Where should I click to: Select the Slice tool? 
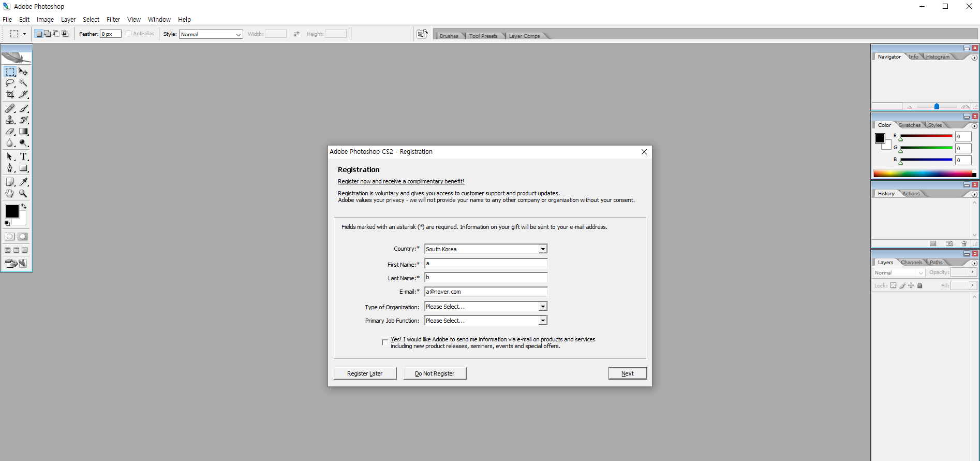pos(23,95)
